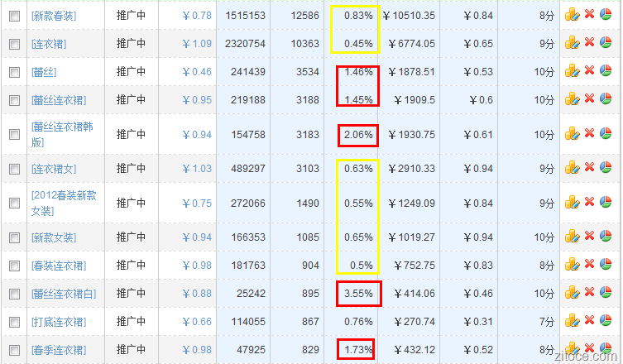The image size is (623, 364).
Task: Click edit bid icon for 新款春装 row
Action: 571,15
